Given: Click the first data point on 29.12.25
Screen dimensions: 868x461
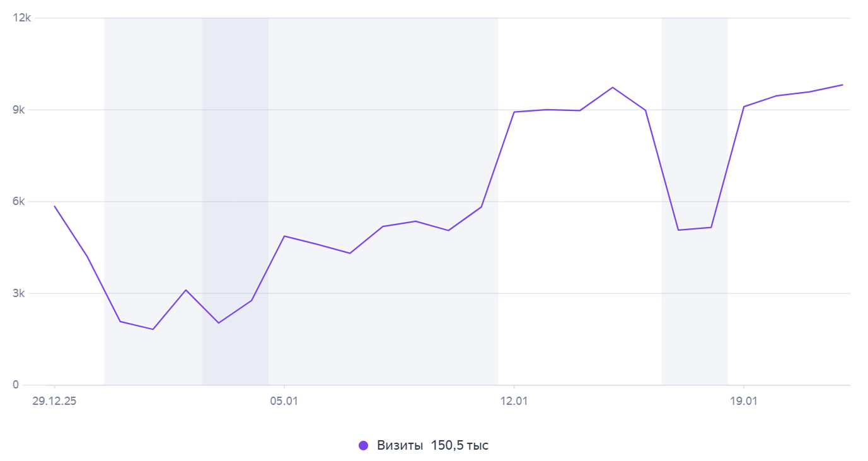Looking at the screenshot, I should pos(54,206).
